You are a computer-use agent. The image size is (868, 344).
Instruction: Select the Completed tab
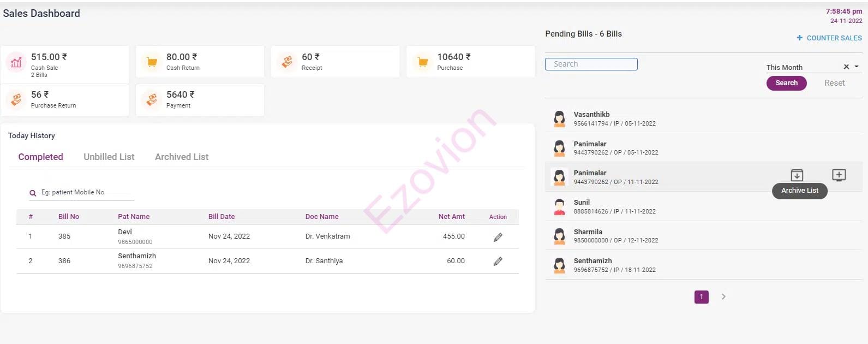click(41, 157)
